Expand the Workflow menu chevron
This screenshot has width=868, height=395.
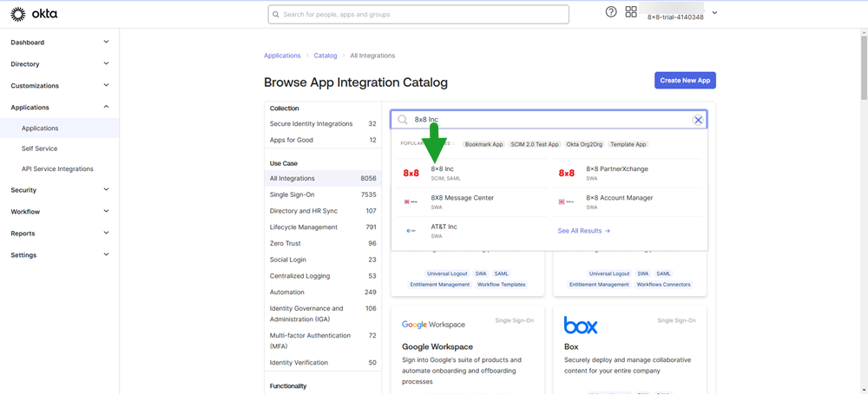pos(106,211)
